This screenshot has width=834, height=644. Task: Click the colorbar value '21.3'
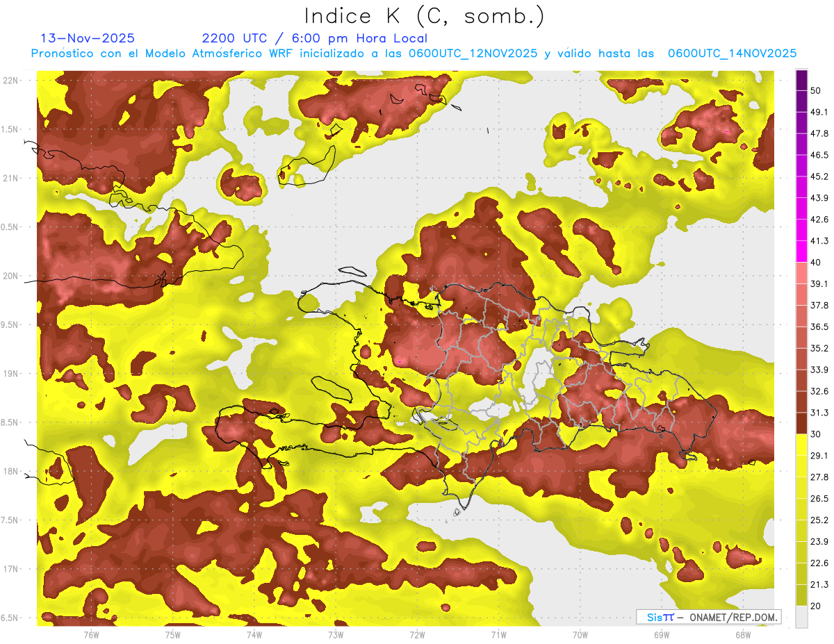click(x=819, y=584)
